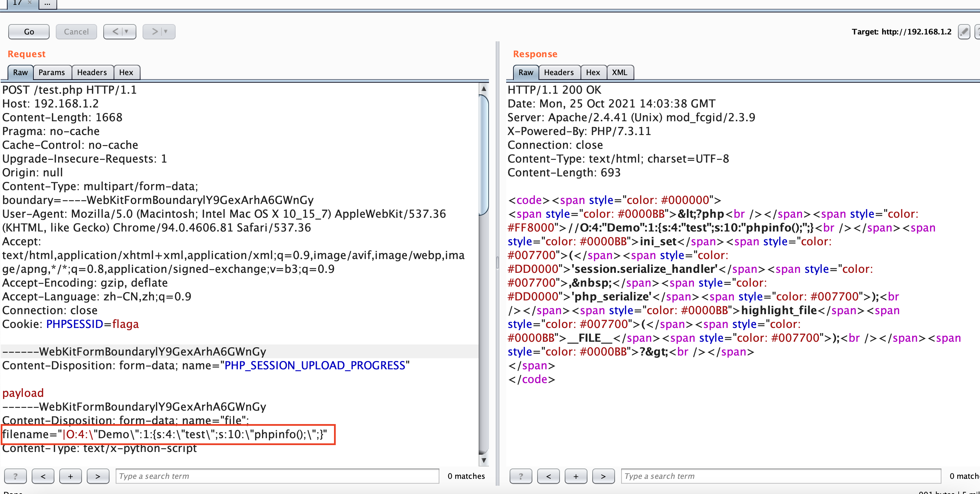Image resolution: width=980 pixels, height=494 pixels.
Task: Open the response Headers tab
Action: pos(559,72)
